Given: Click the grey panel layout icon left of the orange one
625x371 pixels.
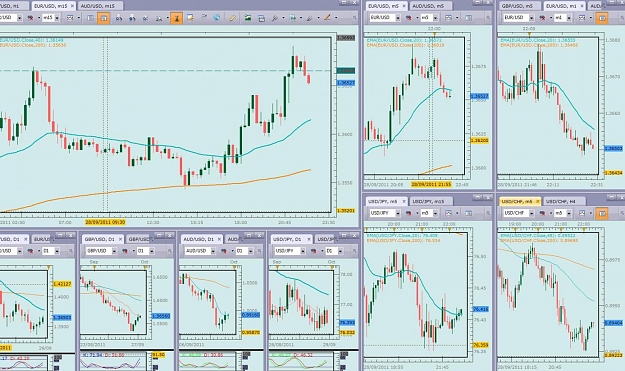Looking at the screenshot, I should pos(90,18).
